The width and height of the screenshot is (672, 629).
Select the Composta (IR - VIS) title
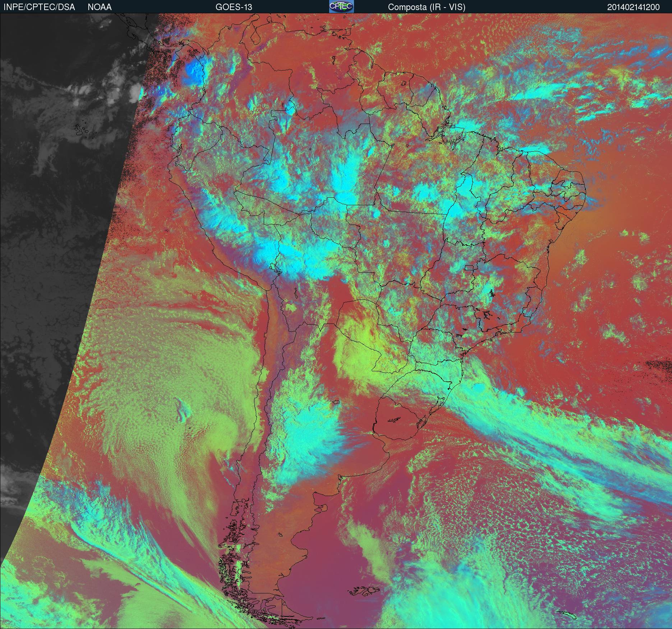point(427,7)
